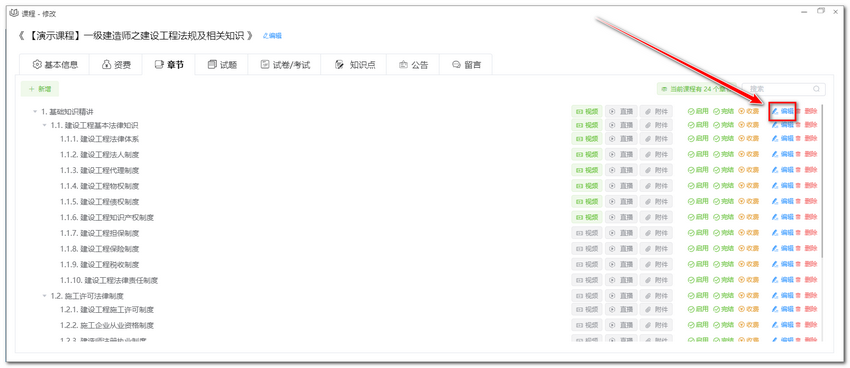This screenshot has height=368, width=850.
Task: Click 附件 button in row 1.1.3. 建设工程代理制度
Action: coord(656,170)
